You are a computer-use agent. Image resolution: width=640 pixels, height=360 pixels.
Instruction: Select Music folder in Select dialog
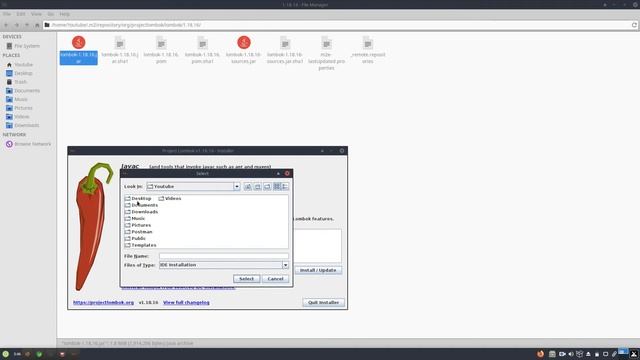tap(135, 218)
